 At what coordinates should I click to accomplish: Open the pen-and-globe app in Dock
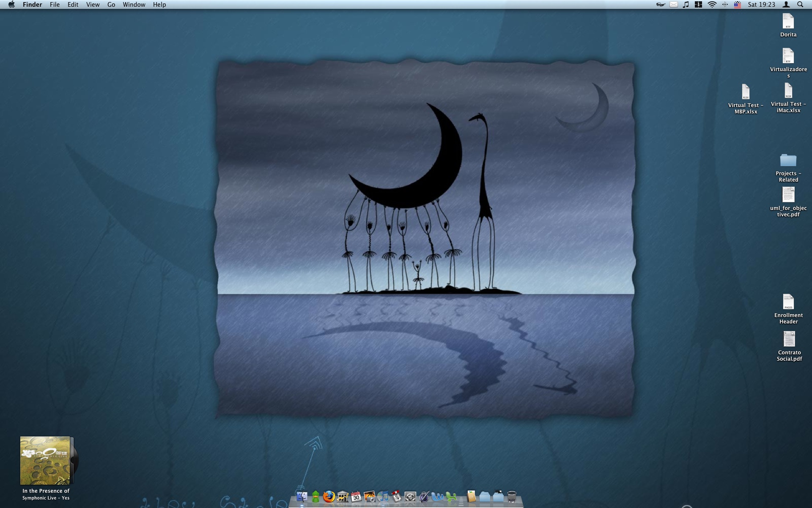pos(424,496)
